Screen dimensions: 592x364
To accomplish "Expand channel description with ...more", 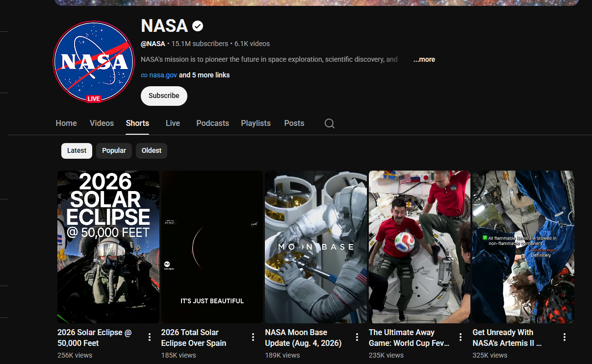I will [x=424, y=59].
